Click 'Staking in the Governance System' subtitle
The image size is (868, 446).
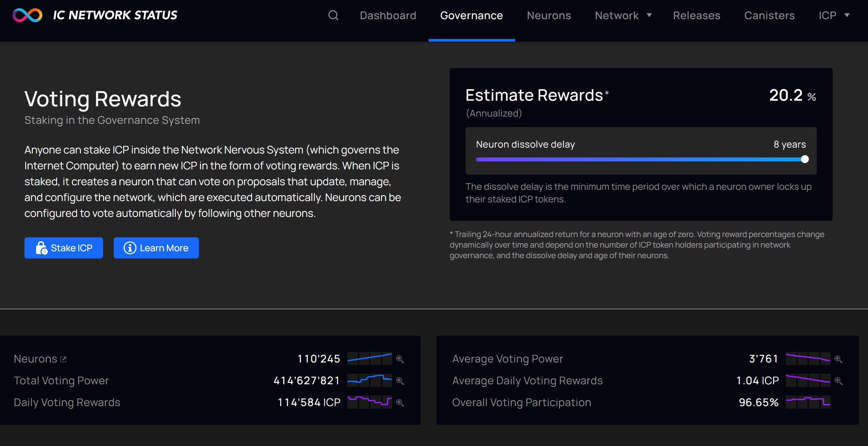[x=112, y=120]
